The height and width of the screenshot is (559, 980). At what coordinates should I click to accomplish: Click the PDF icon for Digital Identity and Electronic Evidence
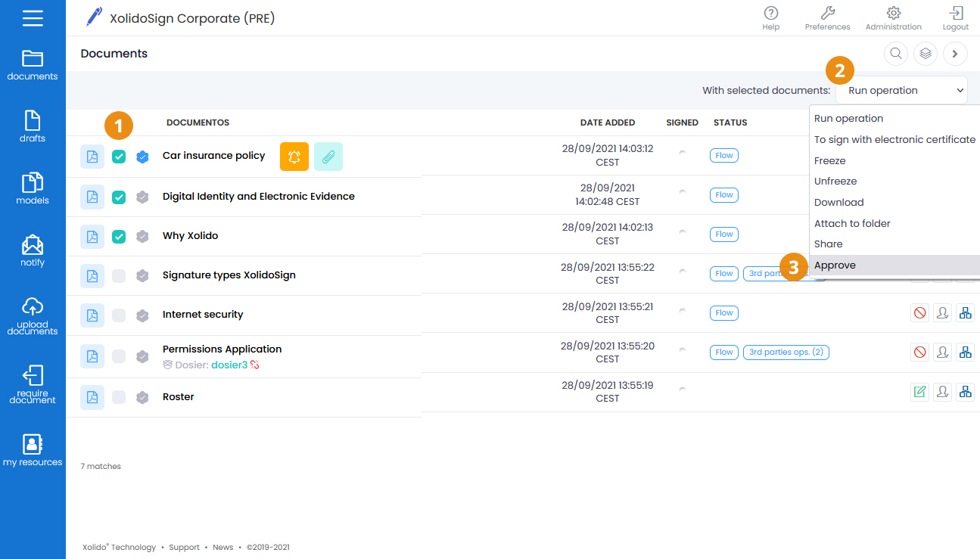(x=92, y=197)
